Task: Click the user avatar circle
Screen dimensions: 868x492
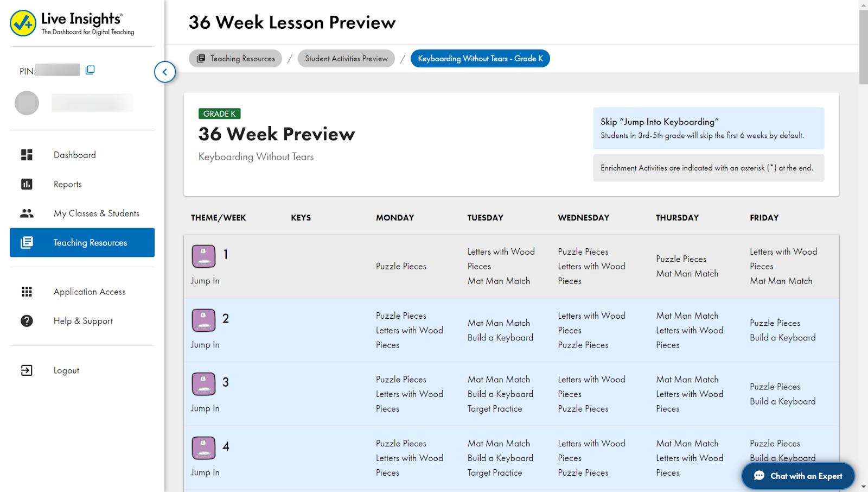Action: (27, 103)
